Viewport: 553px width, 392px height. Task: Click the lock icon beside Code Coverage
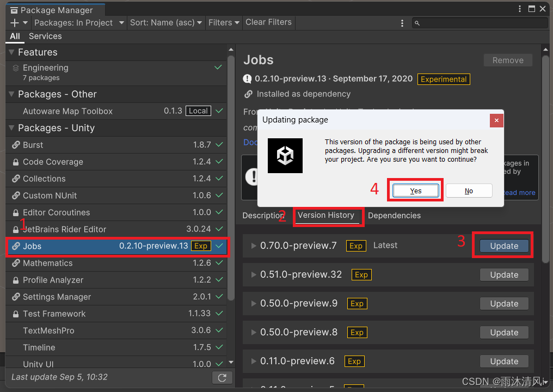(x=16, y=162)
